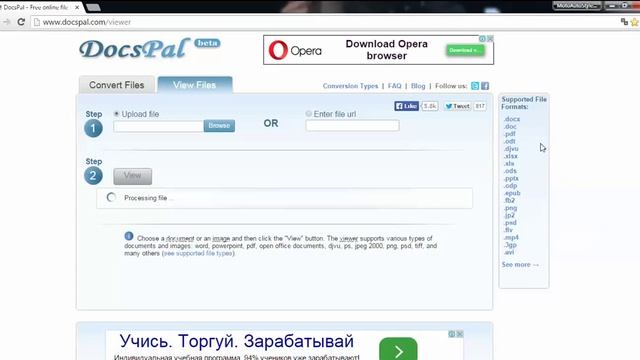Switch to the View Files tab

[195, 85]
